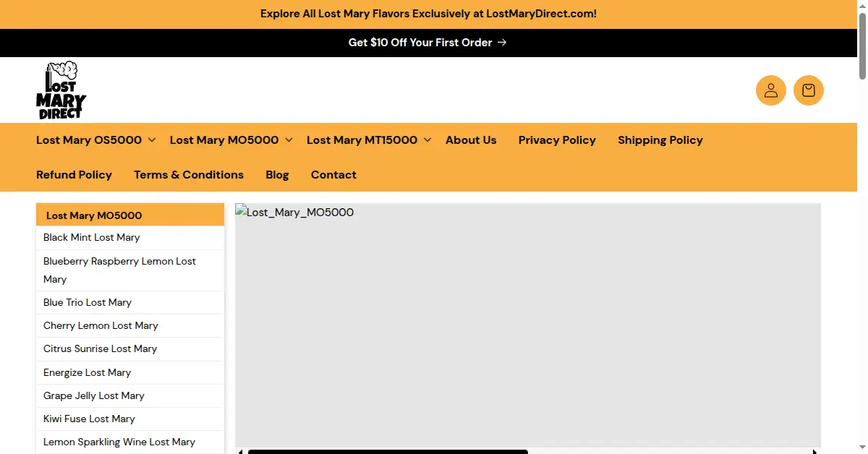The height and width of the screenshot is (454, 868).
Task: Open Terms & Conditions page
Action: click(x=189, y=175)
